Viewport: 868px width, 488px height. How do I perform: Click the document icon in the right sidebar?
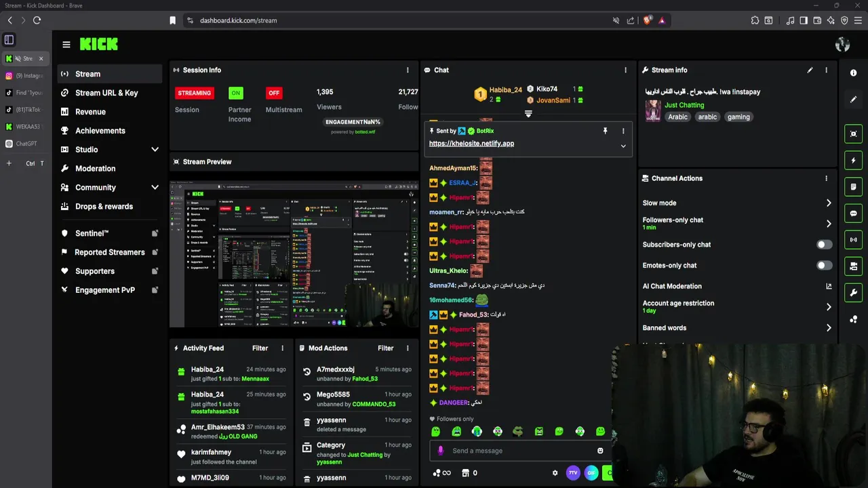point(853,187)
